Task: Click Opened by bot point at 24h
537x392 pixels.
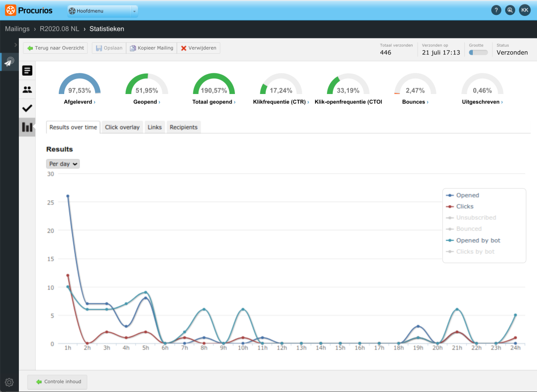Action: point(516,315)
